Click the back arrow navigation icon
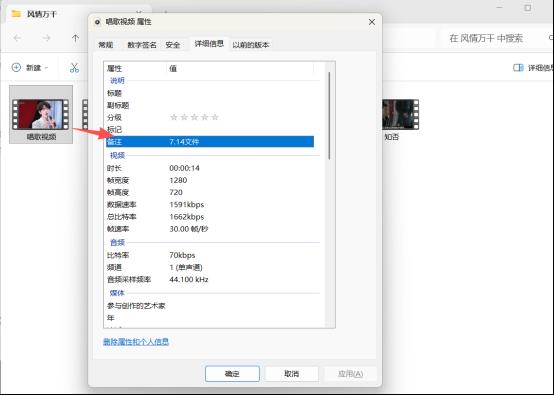Image resolution: width=554 pixels, height=395 pixels. (x=17, y=38)
